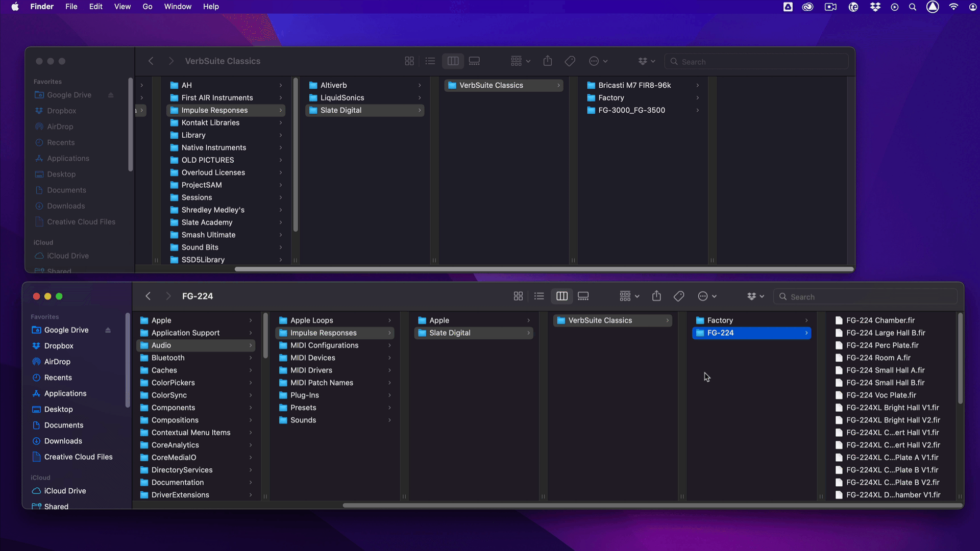Switch VerbSuite Classics window to gallery view

pos(474,61)
